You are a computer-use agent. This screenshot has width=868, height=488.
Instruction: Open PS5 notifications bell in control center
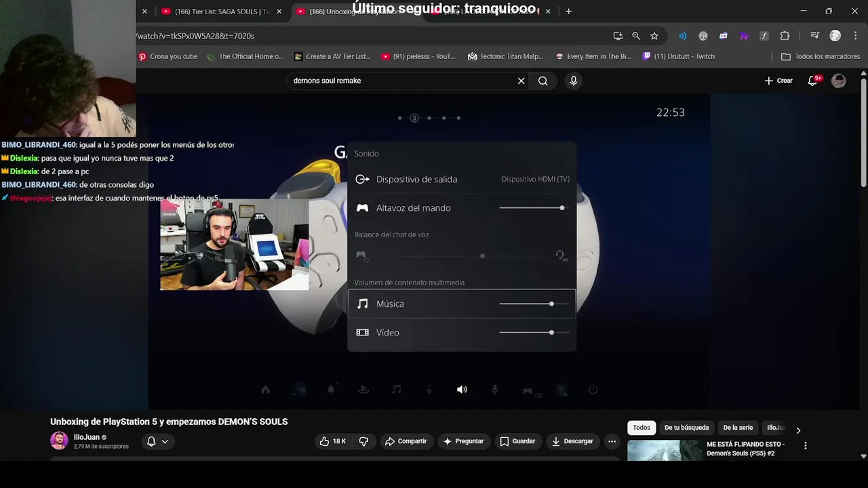pyautogui.click(x=331, y=390)
